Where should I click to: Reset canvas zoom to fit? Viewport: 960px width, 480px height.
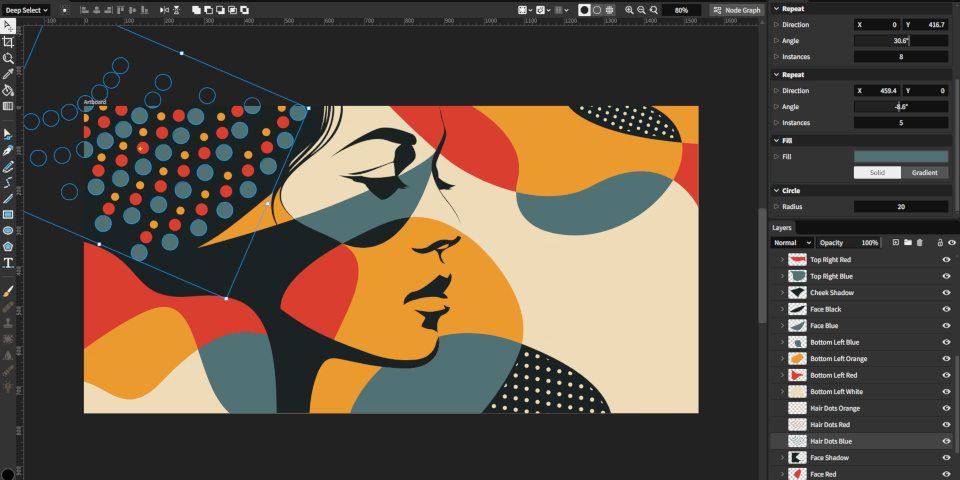[654, 10]
